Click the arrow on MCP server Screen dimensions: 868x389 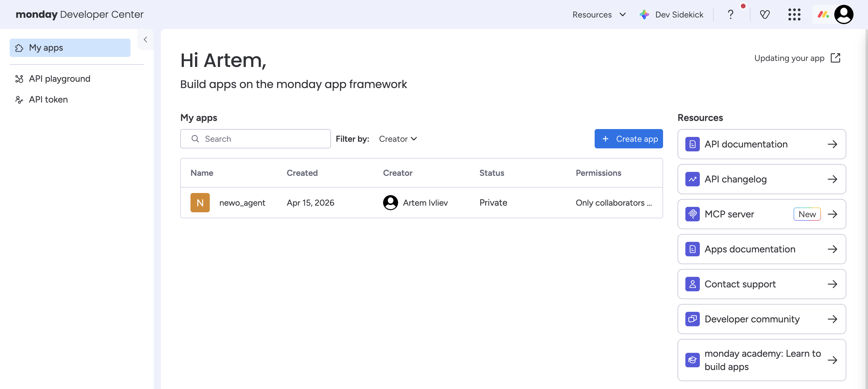[x=832, y=214]
